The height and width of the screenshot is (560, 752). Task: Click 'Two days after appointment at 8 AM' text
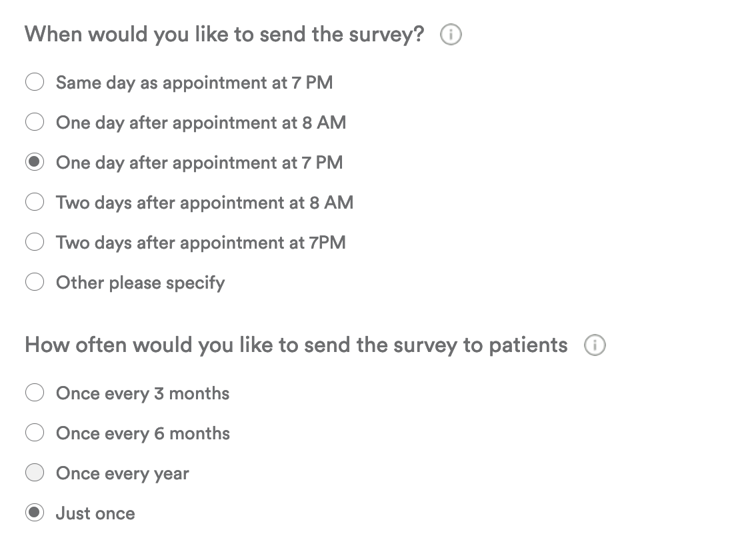205,203
